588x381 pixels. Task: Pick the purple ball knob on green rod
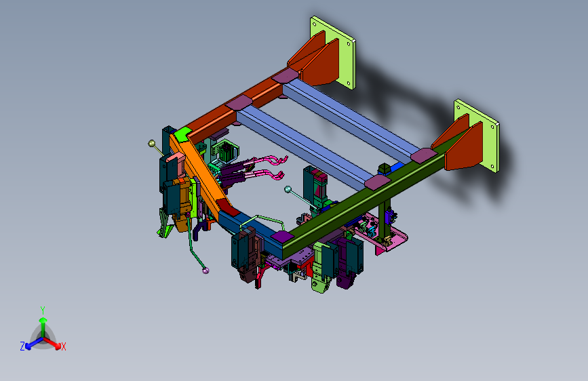click(205, 270)
